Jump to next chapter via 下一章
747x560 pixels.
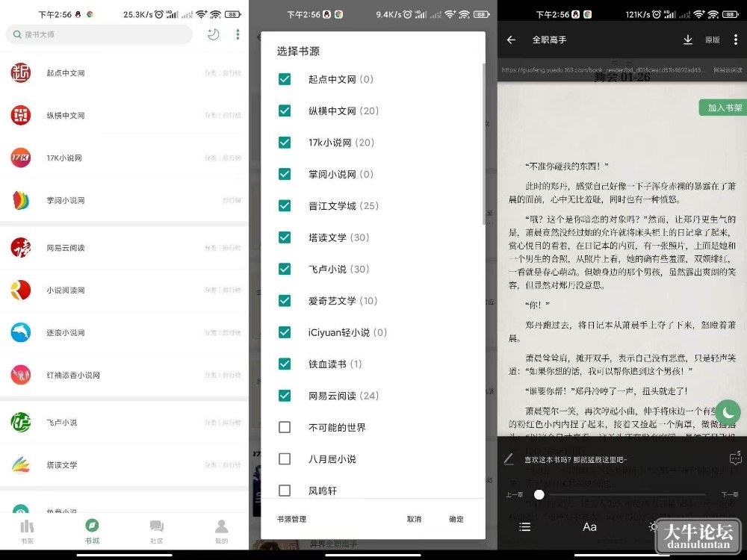coord(729,495)
